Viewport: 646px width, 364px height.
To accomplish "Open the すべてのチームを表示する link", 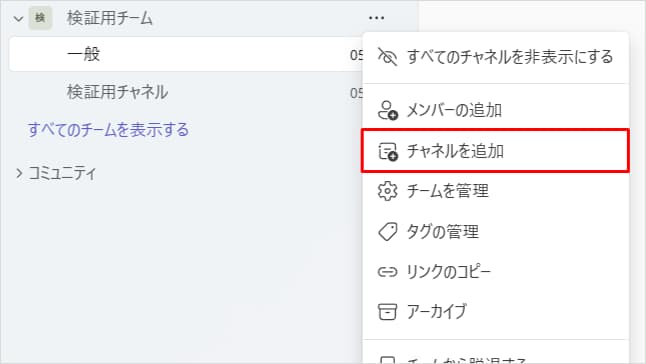I will coord(108,130).
